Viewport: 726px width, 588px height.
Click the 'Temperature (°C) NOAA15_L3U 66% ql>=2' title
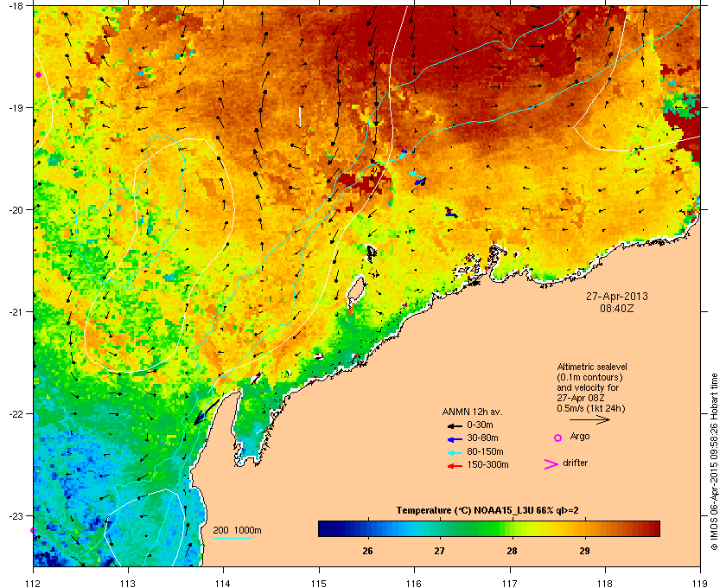click(x=487, y=511)
